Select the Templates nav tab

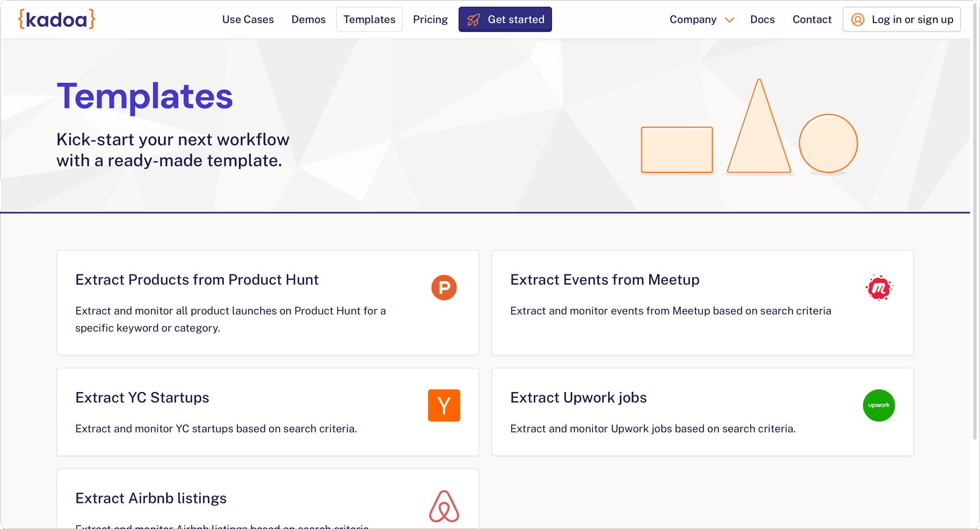(369, 20)
